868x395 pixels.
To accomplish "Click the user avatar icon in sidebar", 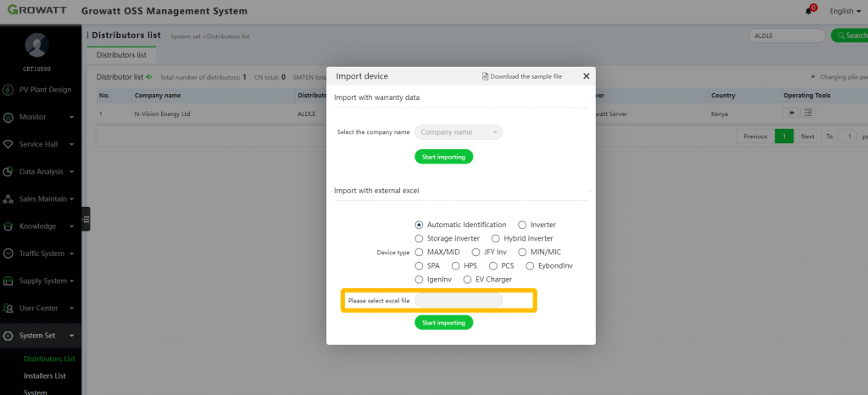I will click(x=37, y=46).
